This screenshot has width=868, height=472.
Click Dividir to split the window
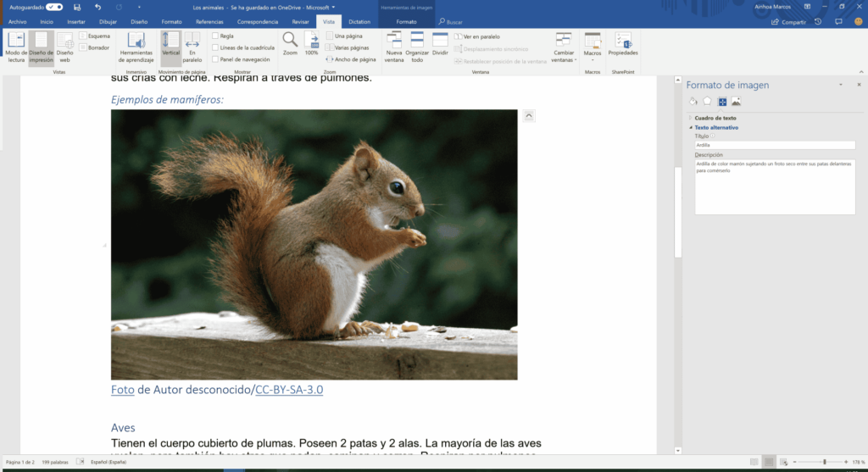coord(440,44)
